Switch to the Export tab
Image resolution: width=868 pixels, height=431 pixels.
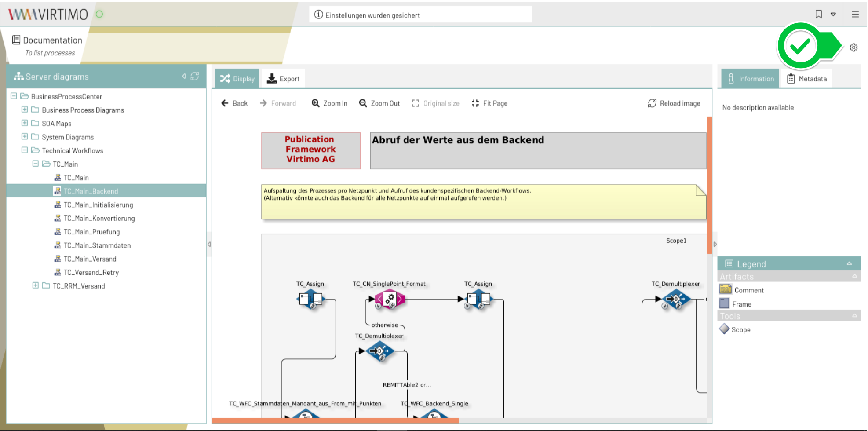pyautogui.click(x=283, y=78)
